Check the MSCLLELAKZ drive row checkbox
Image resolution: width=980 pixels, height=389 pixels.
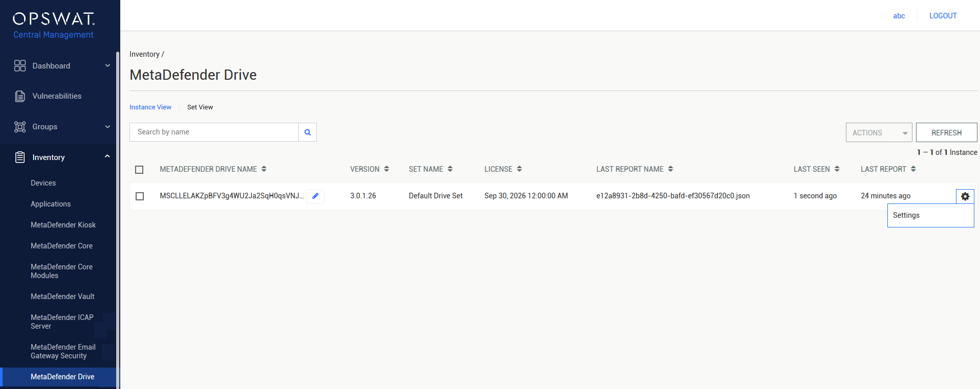coord(140,196)
